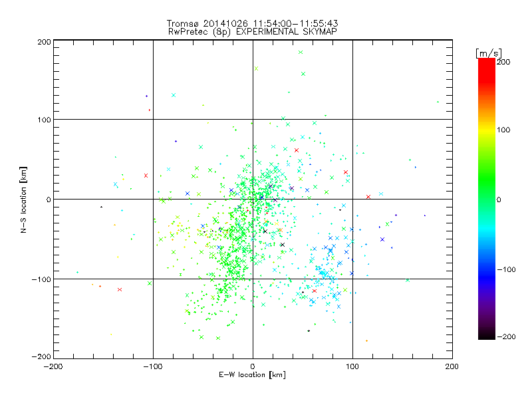Screen dimensions: 532x399
Task: Click the x-axis '0' tick label
Action: (x=253, y=366)
